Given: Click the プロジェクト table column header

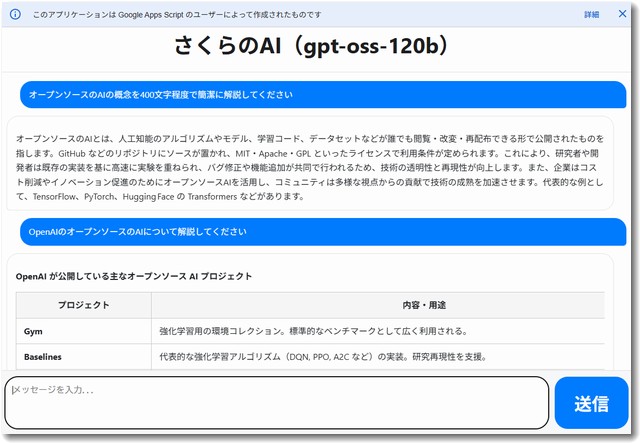Looking at the screenshot, I should tap(83, 305).
